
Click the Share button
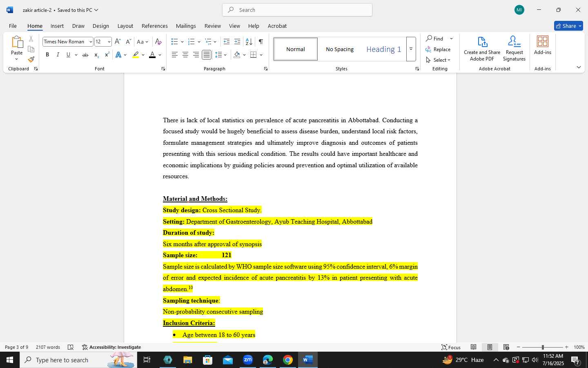568,26
